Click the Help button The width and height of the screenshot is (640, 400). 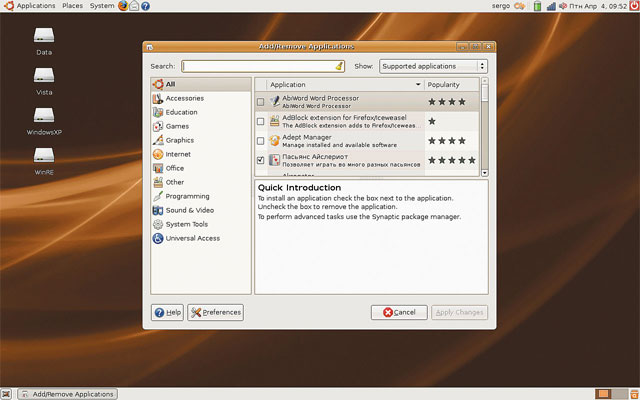[x=167, y=313]
